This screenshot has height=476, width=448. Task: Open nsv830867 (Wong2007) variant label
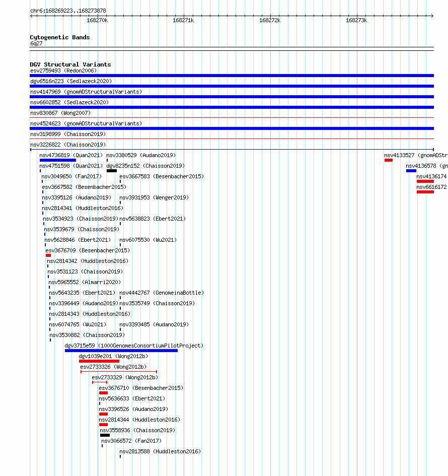click(60, 113)
